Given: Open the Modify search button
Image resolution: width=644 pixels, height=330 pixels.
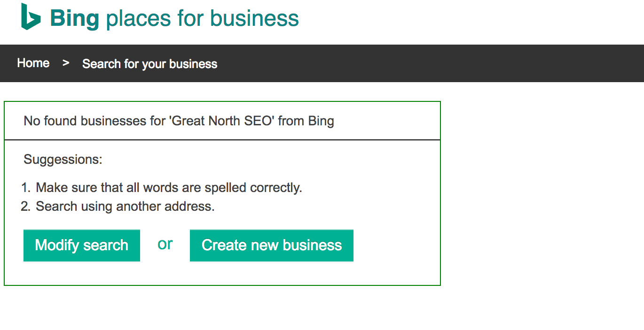Looking at the screenshot, I should (82, 246).
